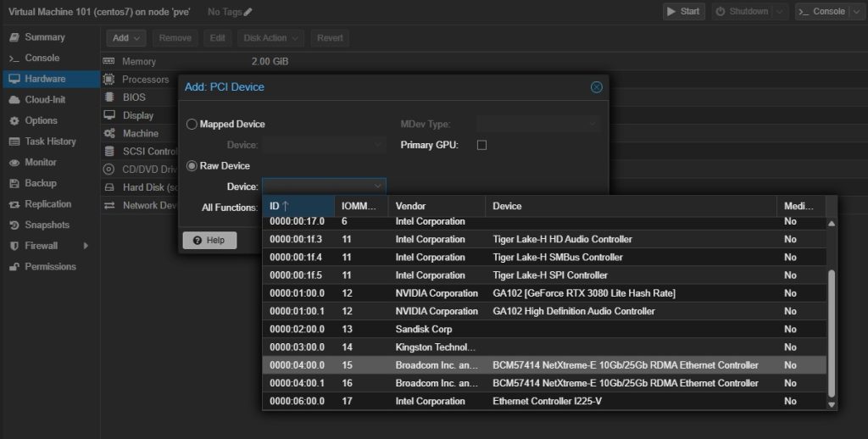Select the 0000:04:00.0 Broadcom row
This screenshot has width=868, height=439.
click(x=545, y=365)
